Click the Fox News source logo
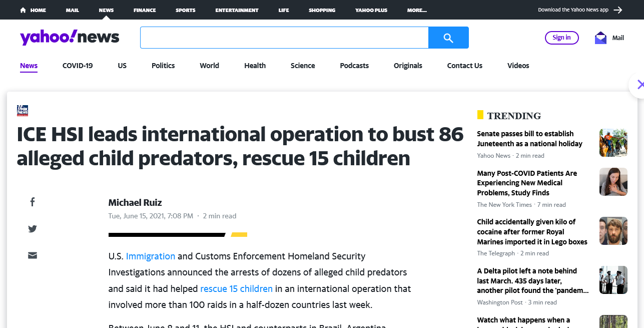Viewport: 644px width, 328px height. coord(23,111)
